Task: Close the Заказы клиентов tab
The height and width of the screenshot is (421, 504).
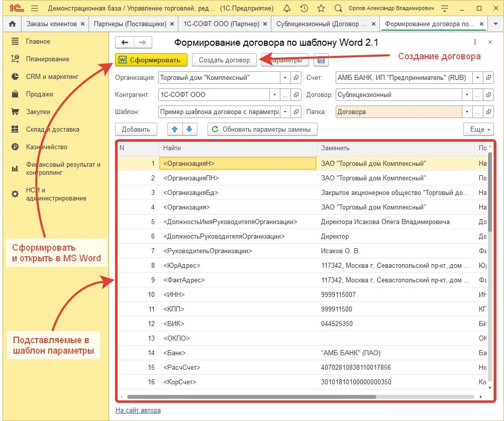Action: pos(82,24)
